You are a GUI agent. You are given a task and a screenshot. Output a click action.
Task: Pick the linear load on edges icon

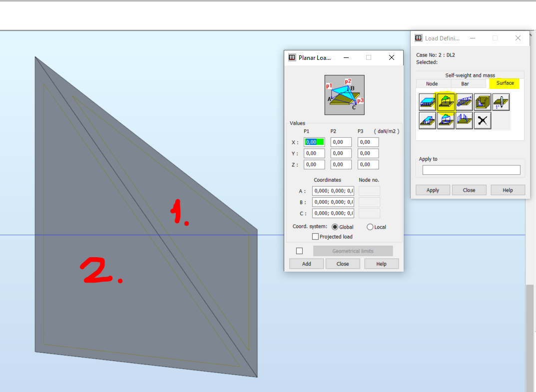[x=464, y=101]
